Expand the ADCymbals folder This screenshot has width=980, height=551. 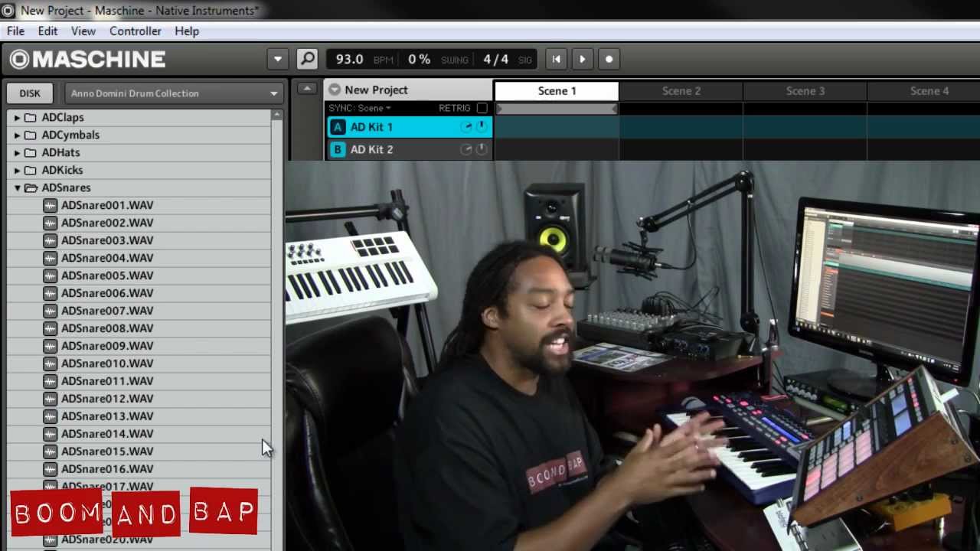tap(17, 135)
